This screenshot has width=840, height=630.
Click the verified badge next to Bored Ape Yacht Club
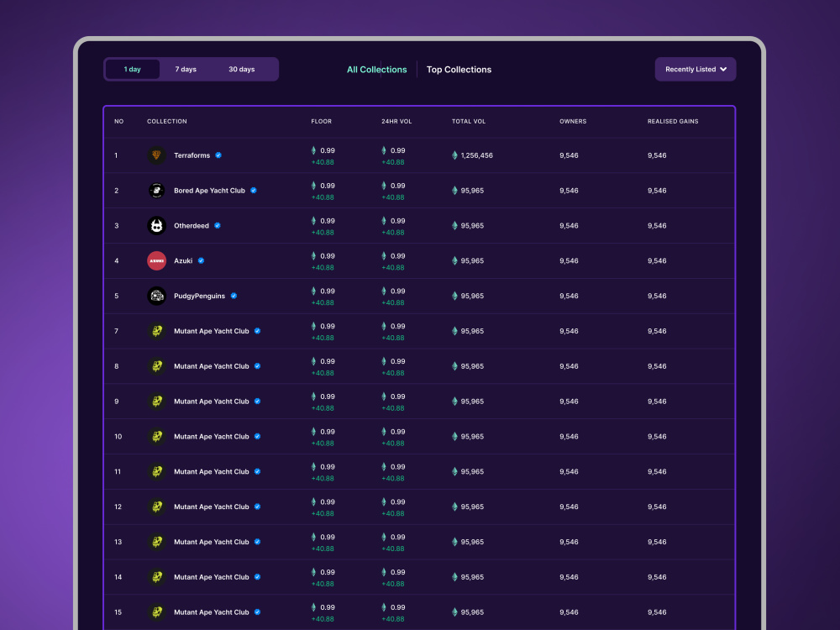coord(254,190)
